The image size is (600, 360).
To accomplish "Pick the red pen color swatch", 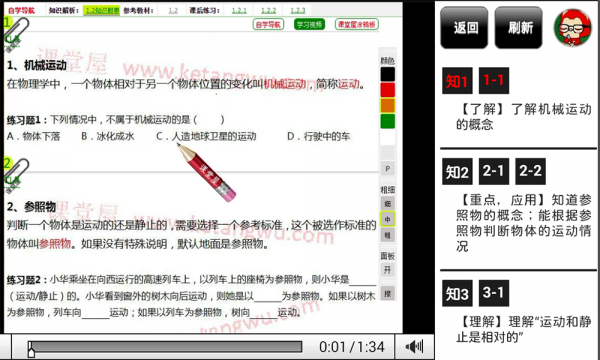I will pos(388,90).
